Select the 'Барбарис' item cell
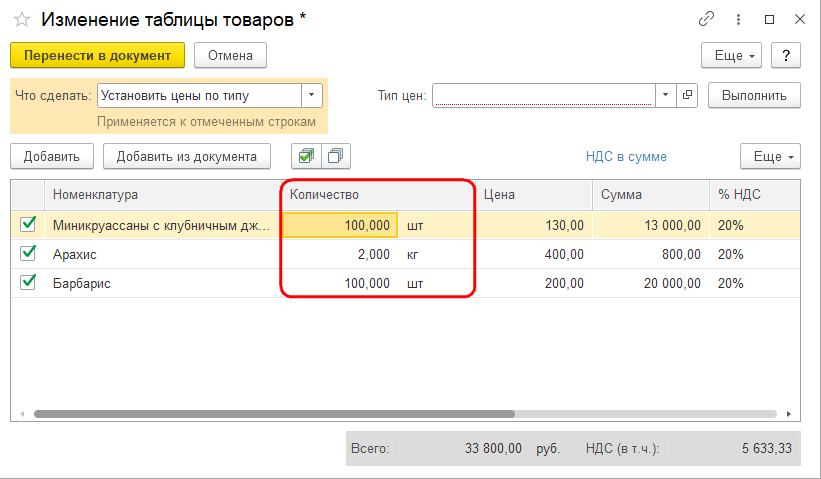The image size is (821, 479). [163, 283]
